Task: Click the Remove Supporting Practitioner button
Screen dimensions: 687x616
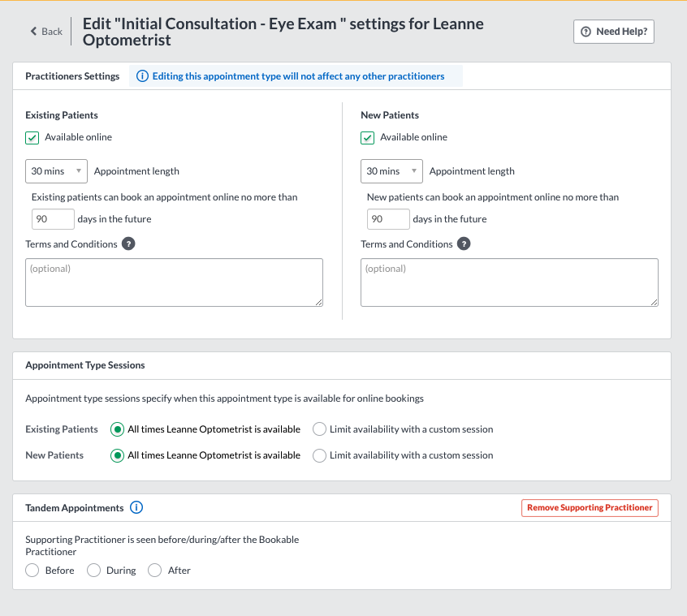Action: [x=590, y=508]
